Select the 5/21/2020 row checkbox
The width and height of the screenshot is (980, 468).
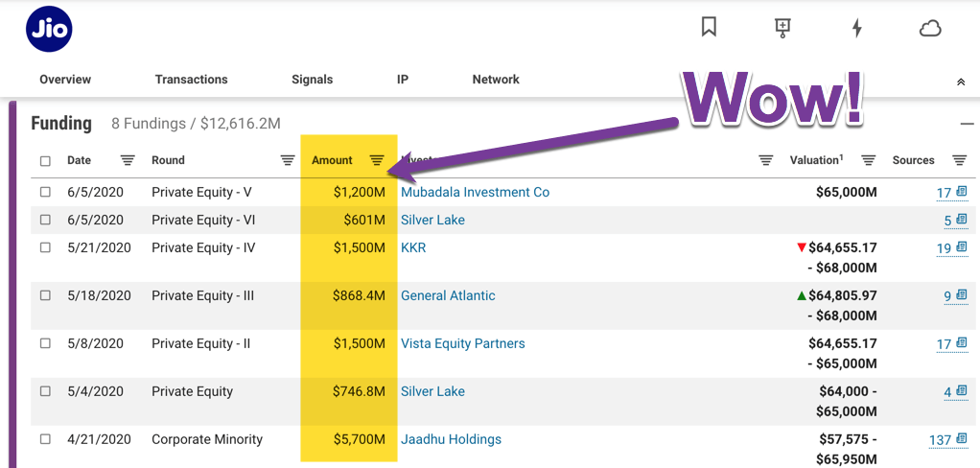pyautogui.click(x=45, y=247)
